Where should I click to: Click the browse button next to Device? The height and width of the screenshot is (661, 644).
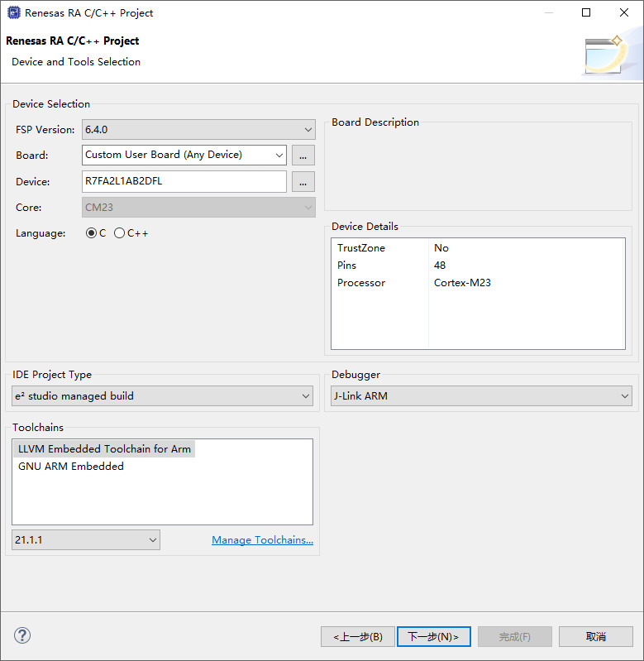(x=303, y=182)
